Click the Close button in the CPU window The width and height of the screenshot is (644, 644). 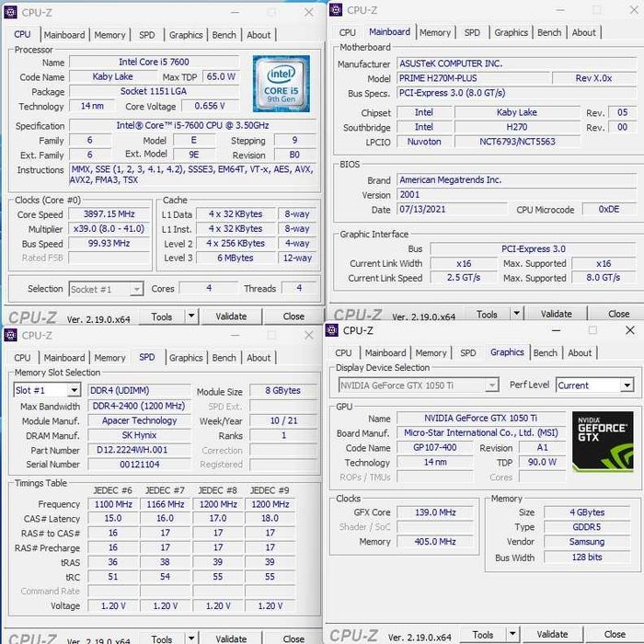tap(293, 316)
